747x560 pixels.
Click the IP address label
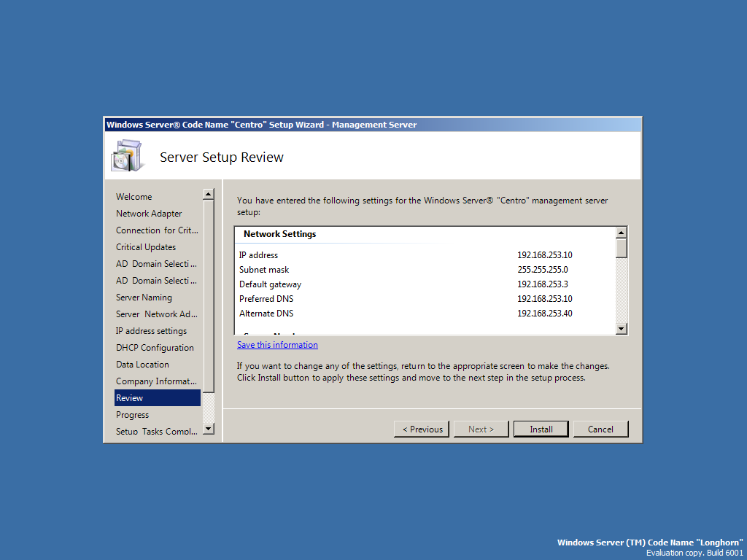[258, 254]
